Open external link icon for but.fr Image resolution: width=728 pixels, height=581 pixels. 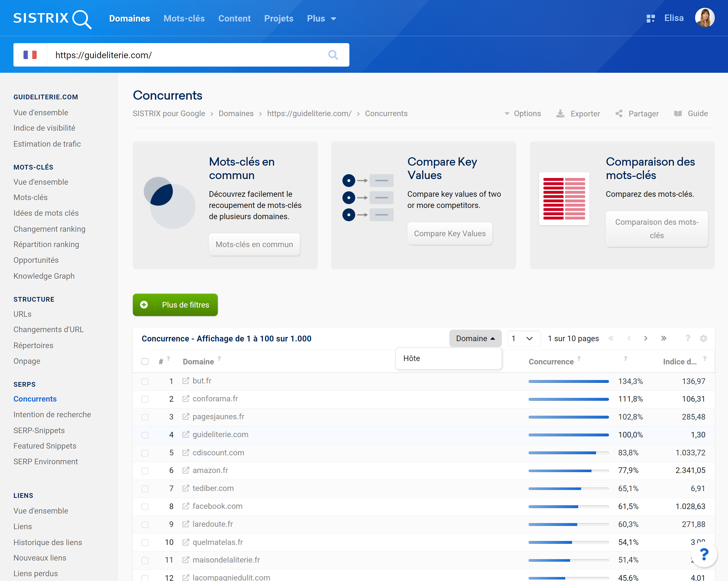click(186, 381)
